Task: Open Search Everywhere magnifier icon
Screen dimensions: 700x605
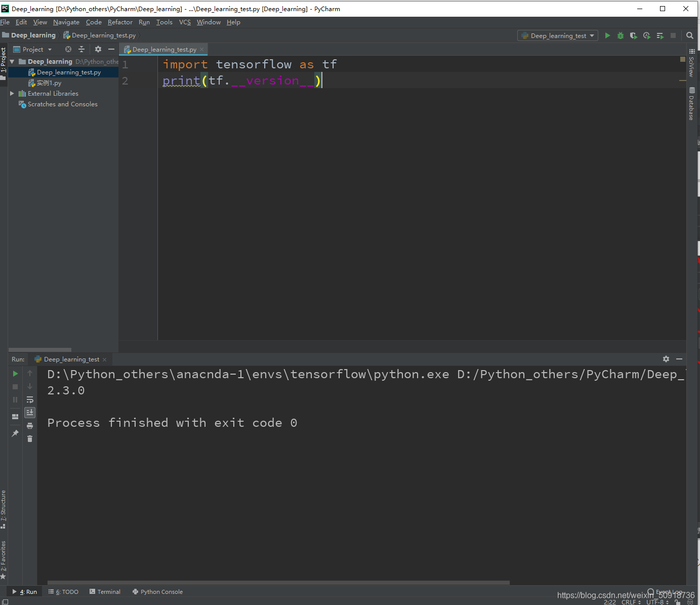Action: click(690, 35)
